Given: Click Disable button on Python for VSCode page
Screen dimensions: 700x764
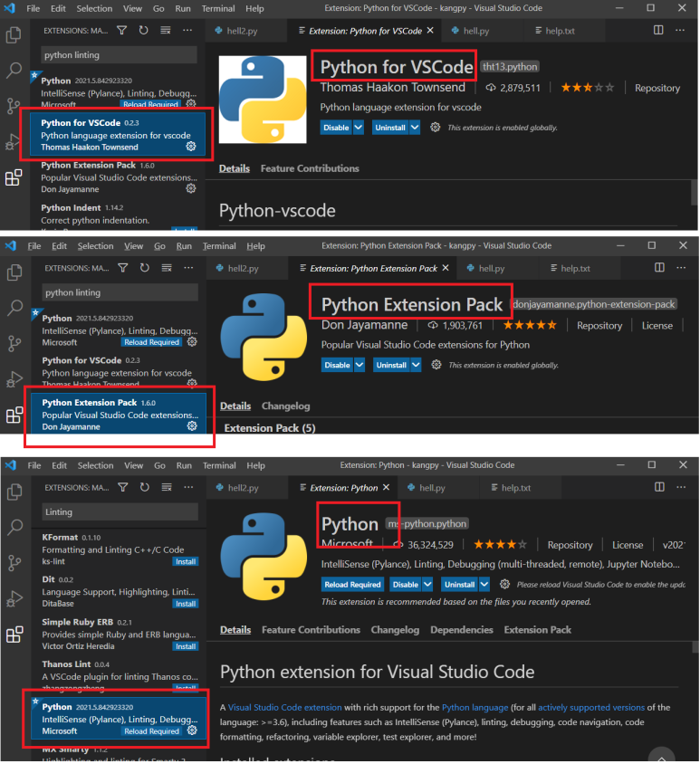Looking at the screenshot, I should (336, 127).
